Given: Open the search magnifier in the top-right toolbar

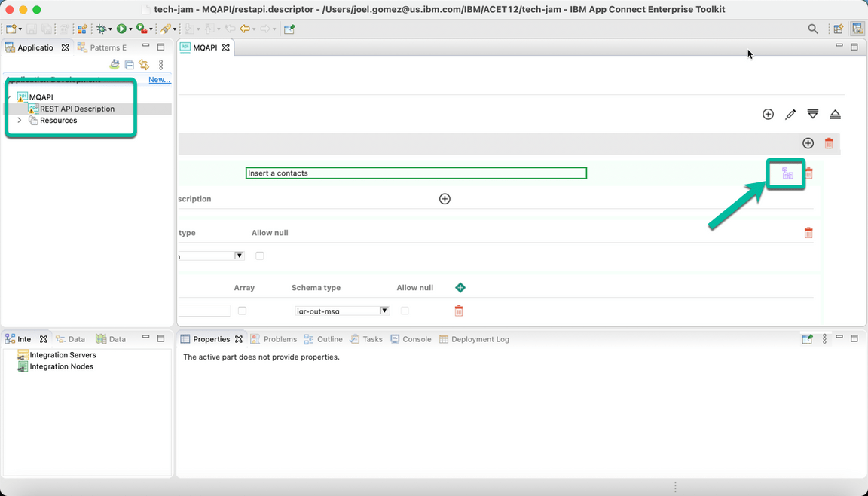Looking at the screenshot, I should click(813, 29).
